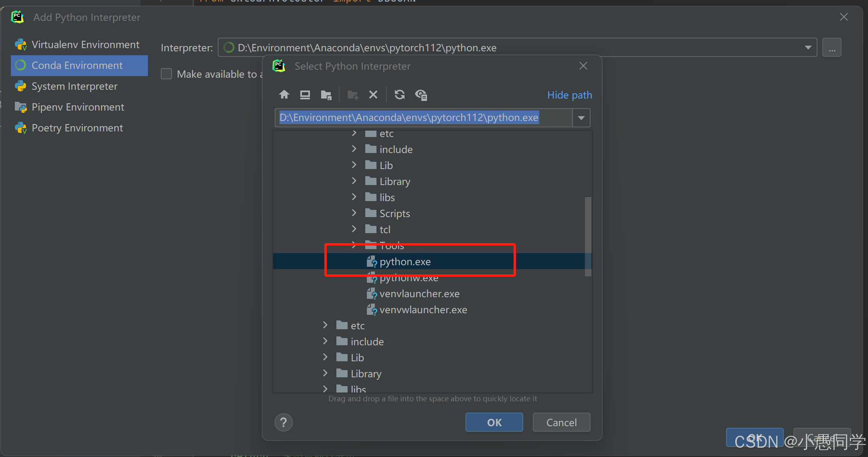Click the Delete X toolbar icon
The image size is (868, 457).
coord(373,95)
